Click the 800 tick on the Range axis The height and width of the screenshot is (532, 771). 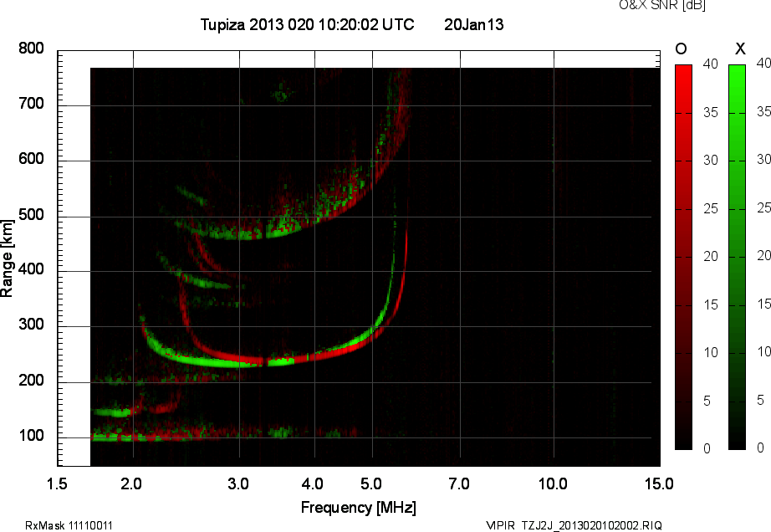tap(31, 49)
